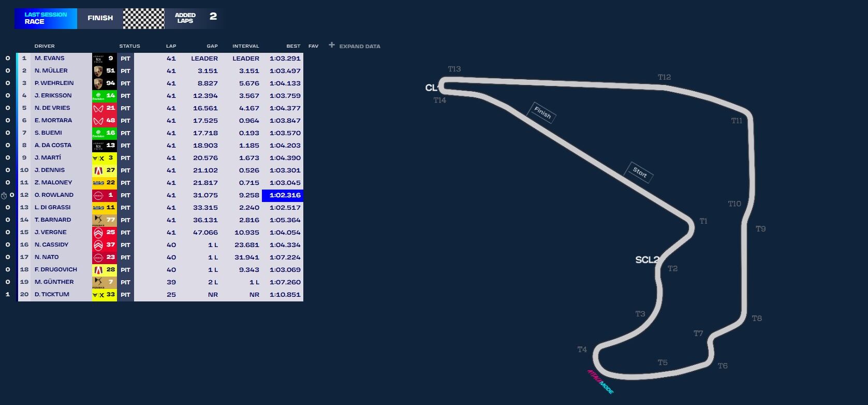This screenshot has height=405, width=868.
Task: Click Porsche team badge number 51
Action: tap(104, 71)
